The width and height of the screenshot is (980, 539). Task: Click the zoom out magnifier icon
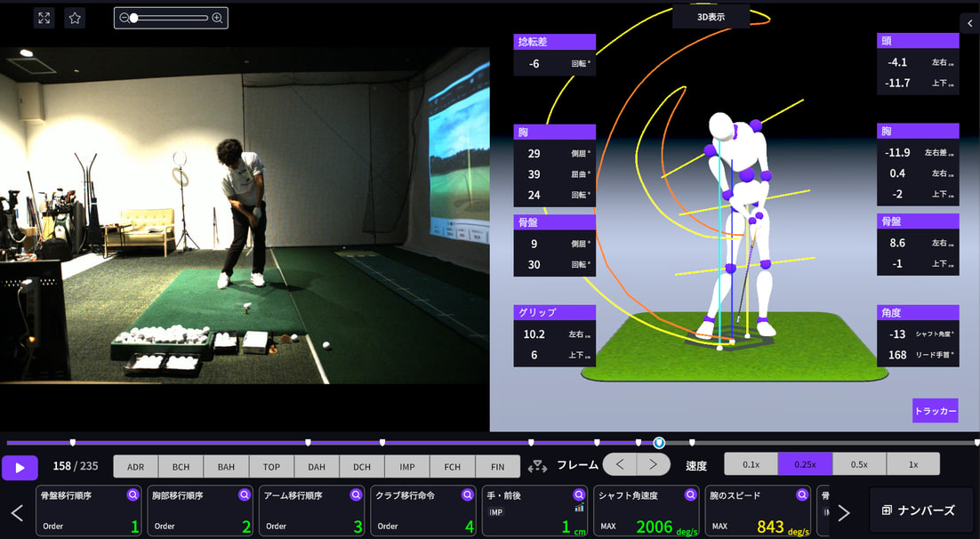(124, 18)
